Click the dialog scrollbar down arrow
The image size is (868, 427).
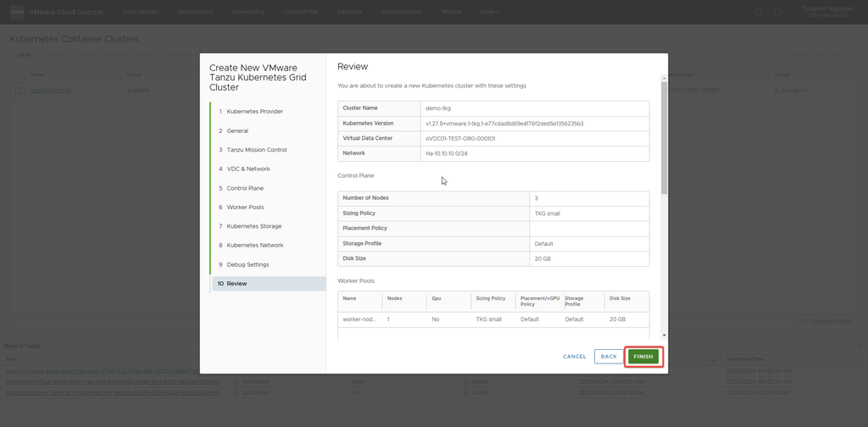pos(664,335)
